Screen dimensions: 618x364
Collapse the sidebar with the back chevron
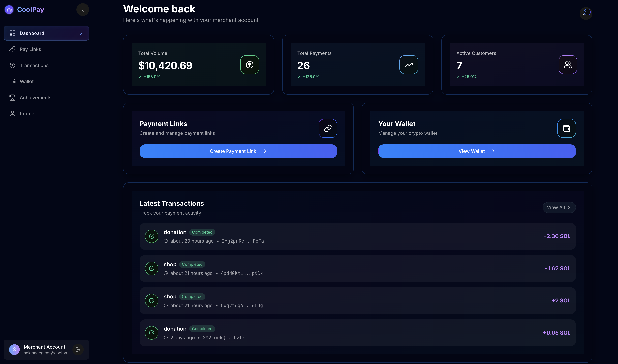[x=83, y=10]
